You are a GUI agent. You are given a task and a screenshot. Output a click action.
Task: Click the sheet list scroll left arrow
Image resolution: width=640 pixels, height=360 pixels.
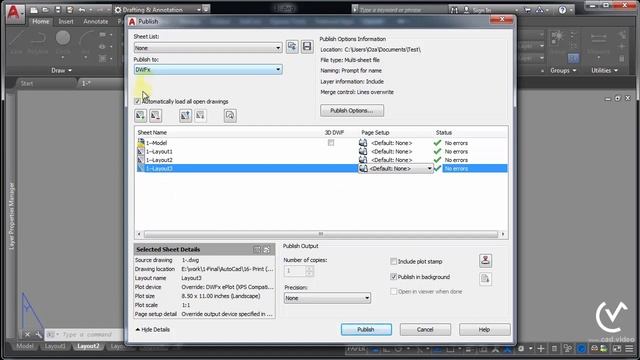tap(139, 234)
